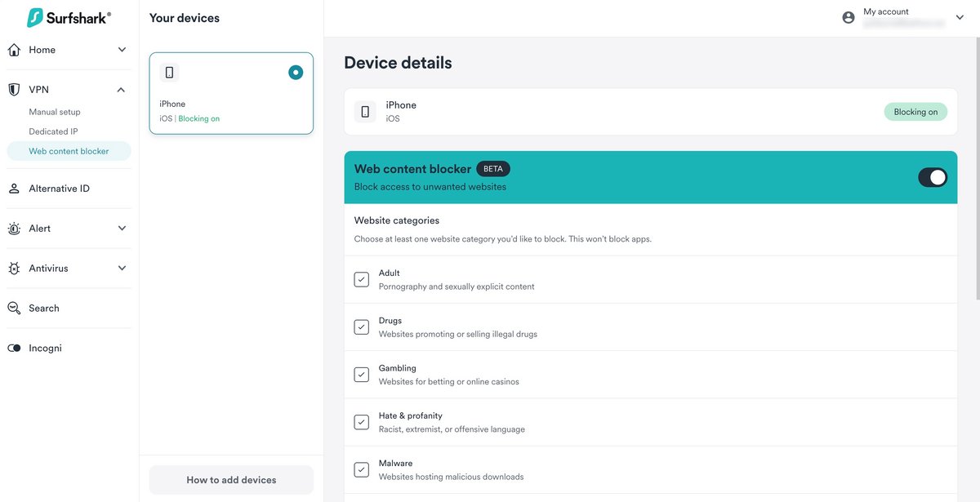
Task: Click the How to add devices button
Action: tap(231, 480)
